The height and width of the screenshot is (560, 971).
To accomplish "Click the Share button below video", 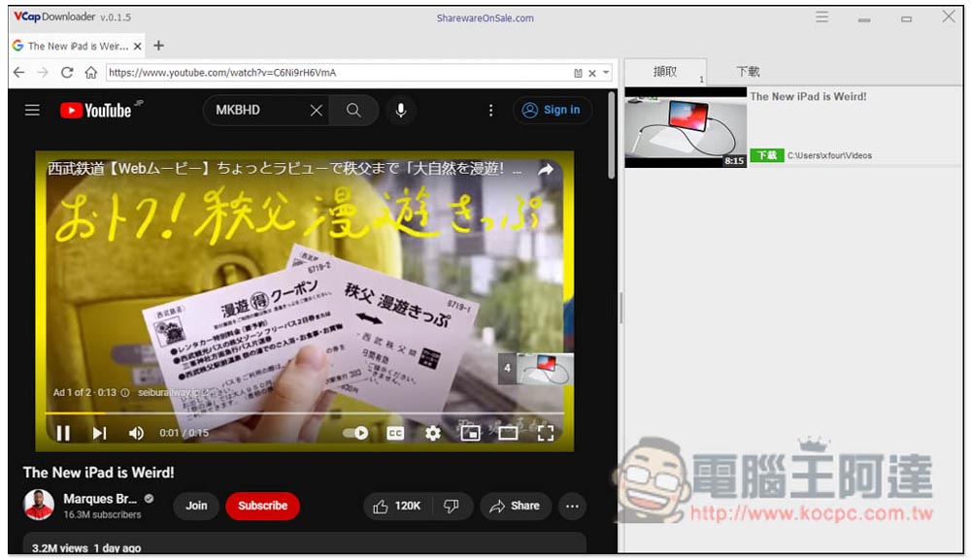I will (x=516, y=506).
